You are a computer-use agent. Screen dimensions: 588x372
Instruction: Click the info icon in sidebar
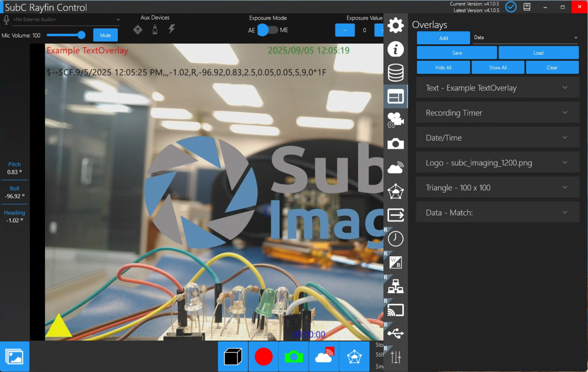[396, 49]
